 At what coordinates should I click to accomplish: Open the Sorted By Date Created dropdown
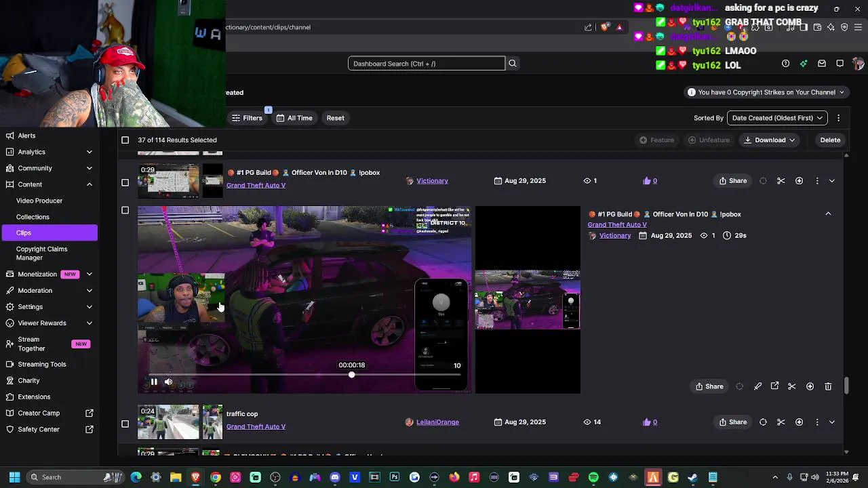tap(777, 118)
